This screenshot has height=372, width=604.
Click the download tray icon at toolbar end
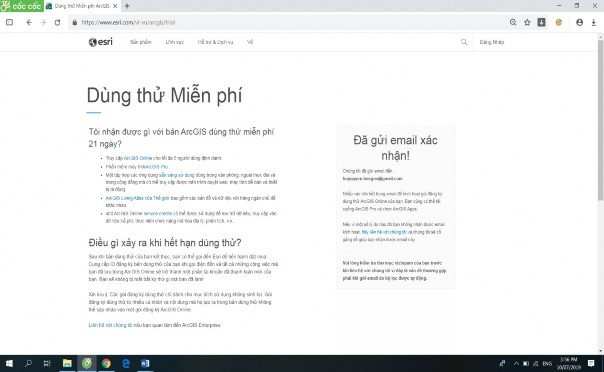[594, 22]
